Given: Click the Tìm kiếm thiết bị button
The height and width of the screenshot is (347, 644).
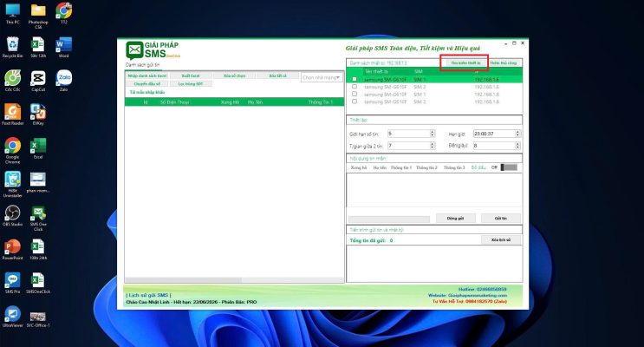Looking at the screenshot, I should click(x=465, y=62).
